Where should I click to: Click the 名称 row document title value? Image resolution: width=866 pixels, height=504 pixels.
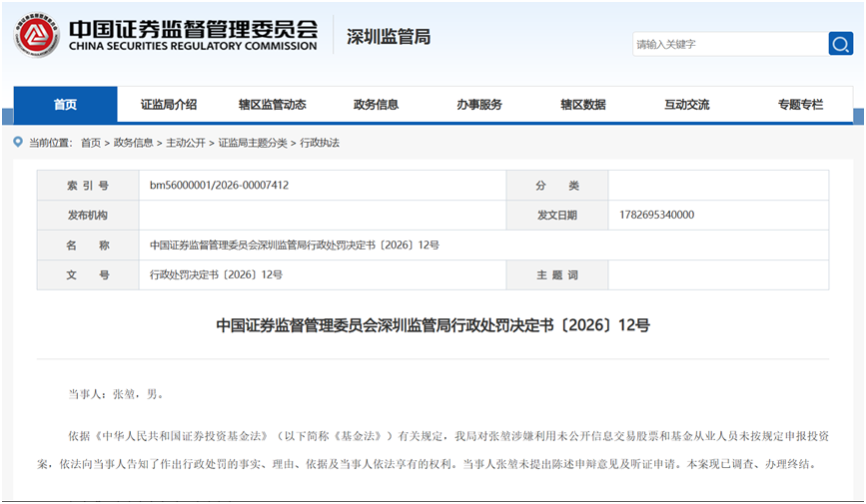click(x=295, y=246)
